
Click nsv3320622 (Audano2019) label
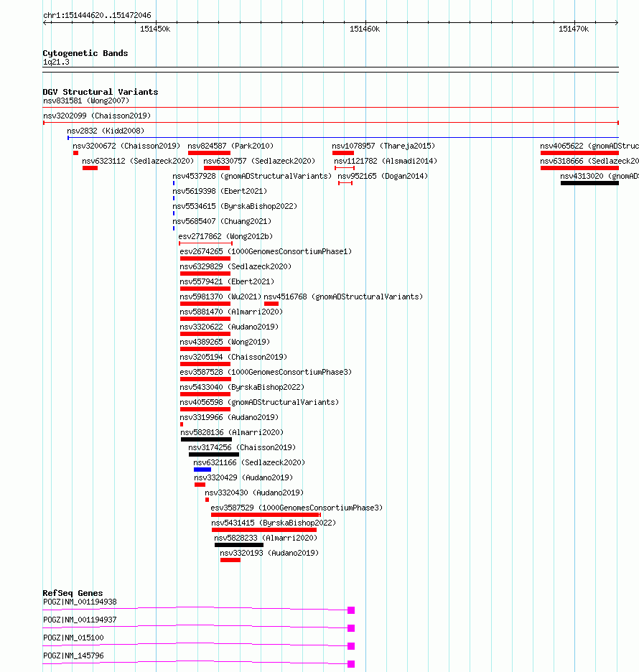click(229, 327)
